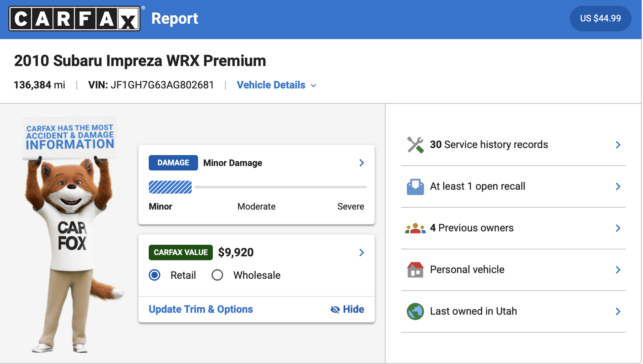The image size is (643, 364).
Task: Open the CARFAX Value details chevron
Action: pyautogui.click(x=361, y=252)
